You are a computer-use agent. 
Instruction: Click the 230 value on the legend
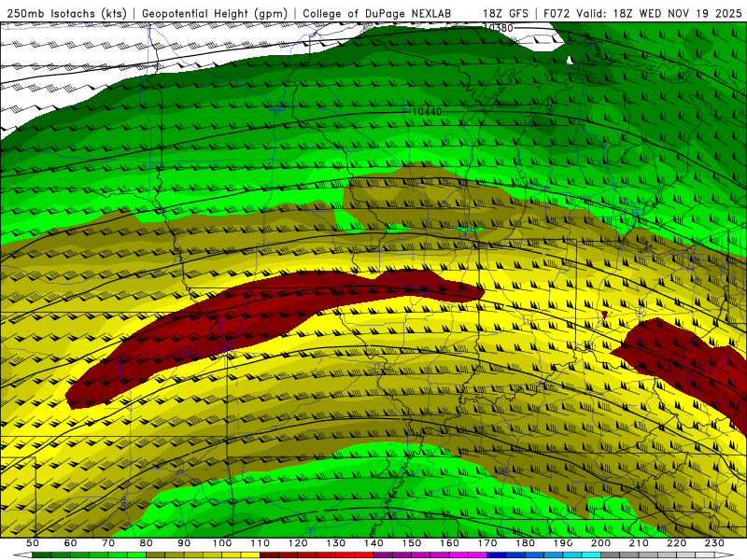(715, 543)
